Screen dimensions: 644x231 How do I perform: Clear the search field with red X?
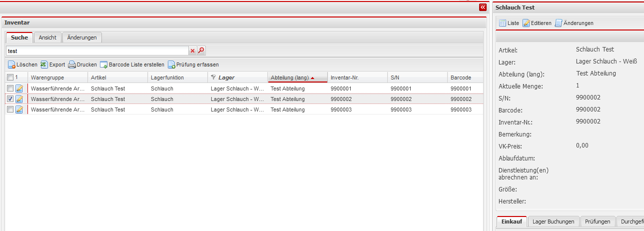192,50
